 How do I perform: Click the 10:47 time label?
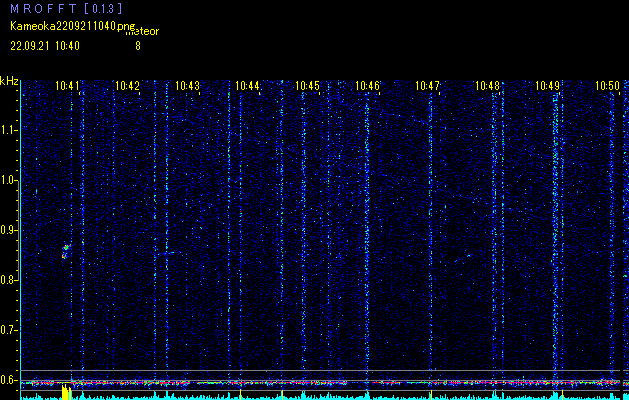tap(428, 86)
